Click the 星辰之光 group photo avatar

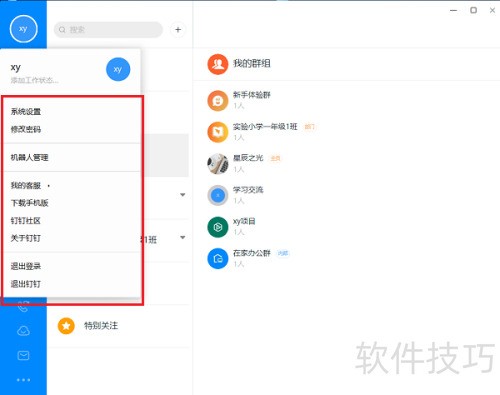pyautogui.click(x=218, y=164)
